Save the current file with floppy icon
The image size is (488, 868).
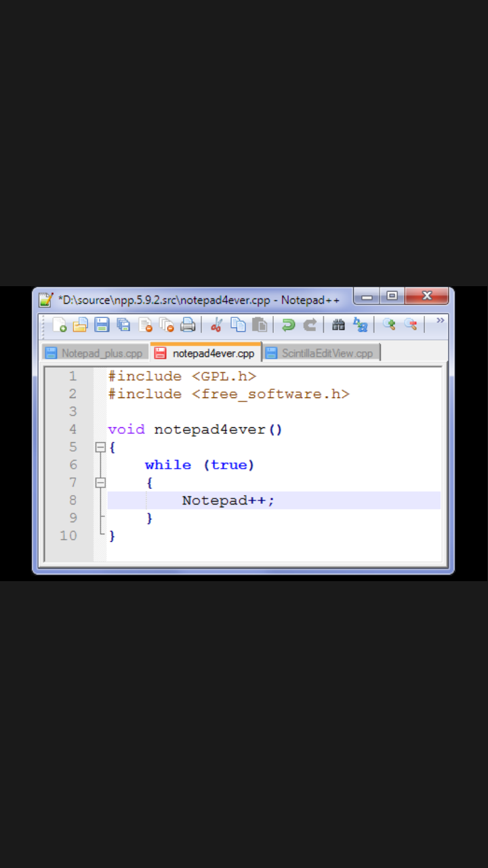[102, 325]
